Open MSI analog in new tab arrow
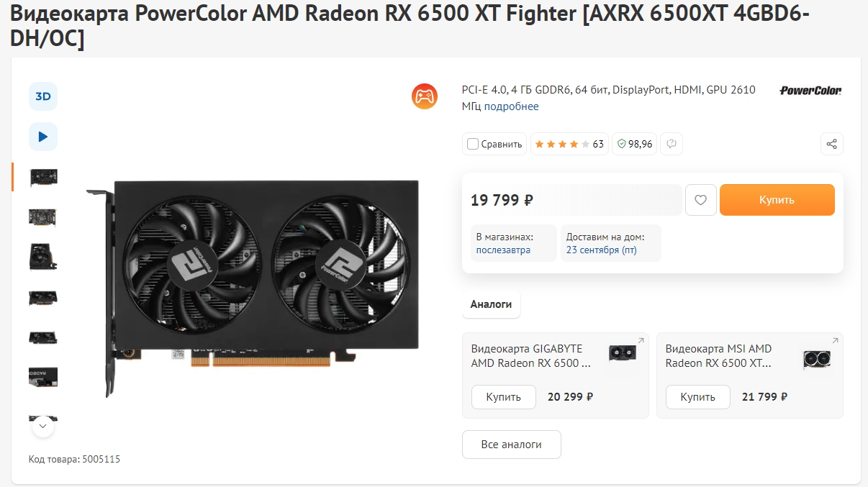 point(836,340)
